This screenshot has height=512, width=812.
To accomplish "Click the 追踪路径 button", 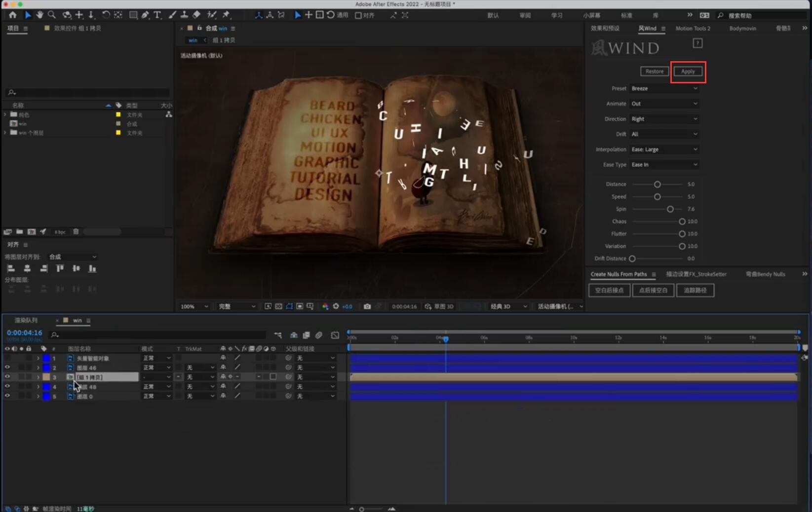I will [695, 291].
